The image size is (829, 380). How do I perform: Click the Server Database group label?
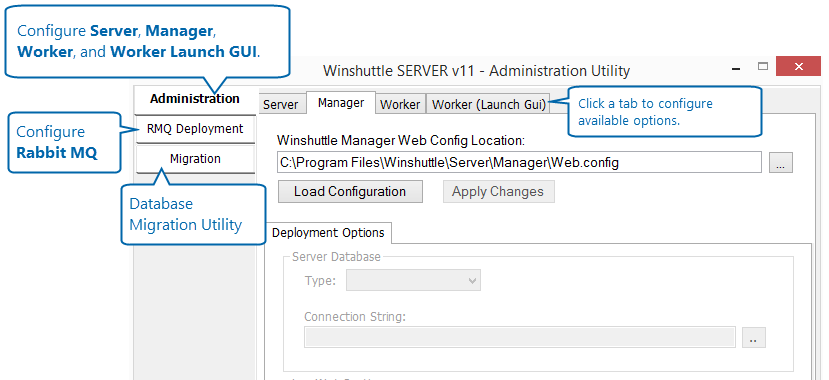[x=336, y=257]
